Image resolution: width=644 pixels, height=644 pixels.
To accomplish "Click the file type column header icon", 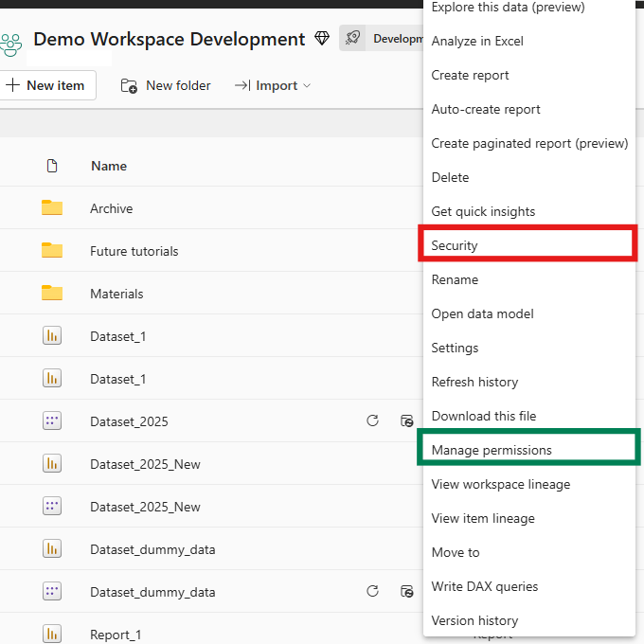I will point(52,166).
